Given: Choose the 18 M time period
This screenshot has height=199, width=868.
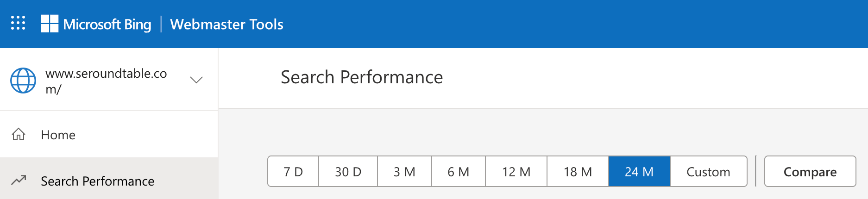Looking at the screenshot, I should 578,172.
